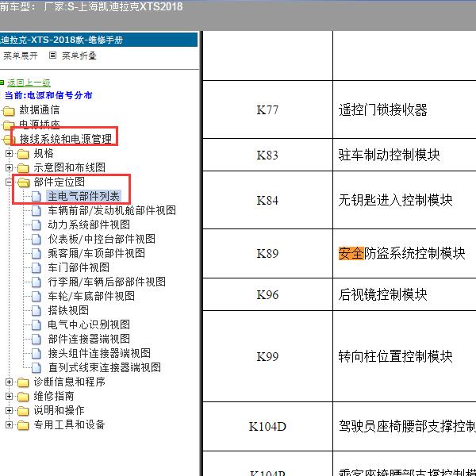Click the 专用工具和设备 folder icon
The height and width of the screenshot is (476, 476).
[23, 425]
